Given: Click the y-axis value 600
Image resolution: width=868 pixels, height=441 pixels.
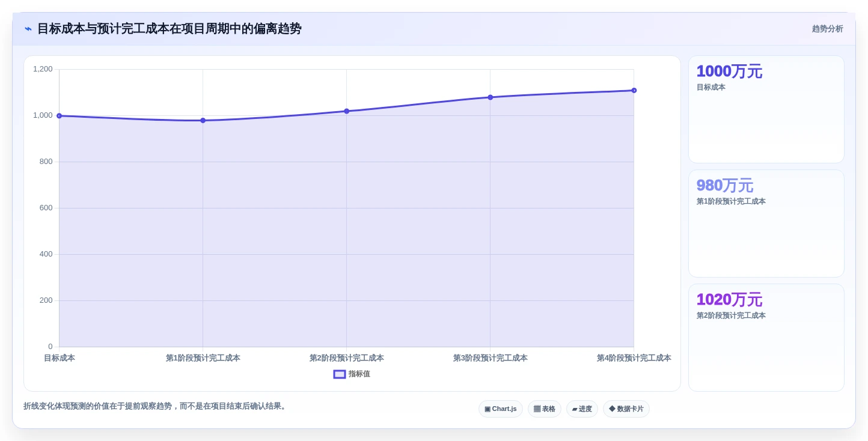Looking at the screenshot, I should [46, 208].
